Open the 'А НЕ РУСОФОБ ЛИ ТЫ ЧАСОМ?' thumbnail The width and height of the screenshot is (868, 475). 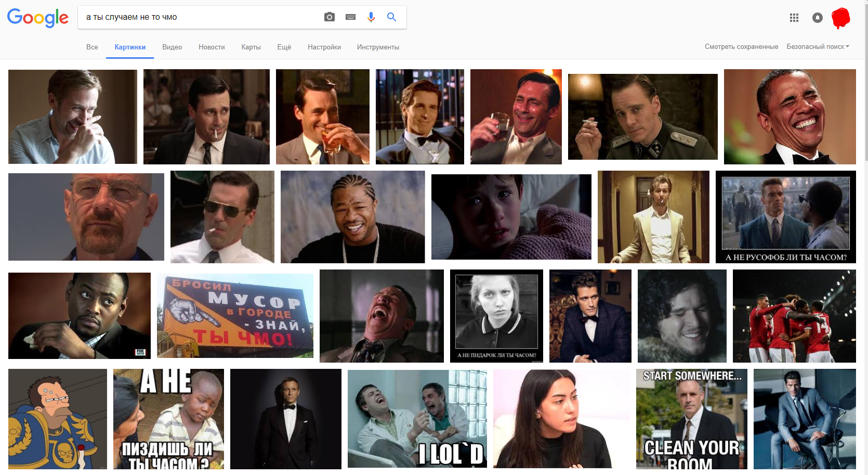pos(786,216)
